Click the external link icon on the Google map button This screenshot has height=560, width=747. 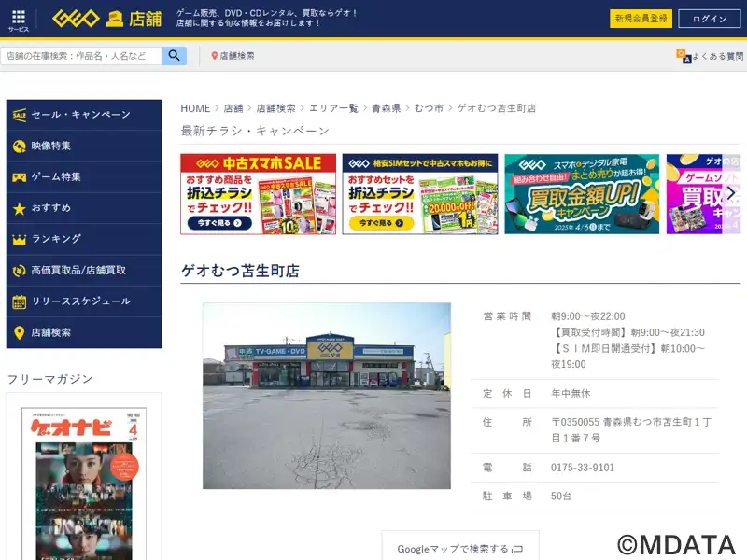coord(517,550)
